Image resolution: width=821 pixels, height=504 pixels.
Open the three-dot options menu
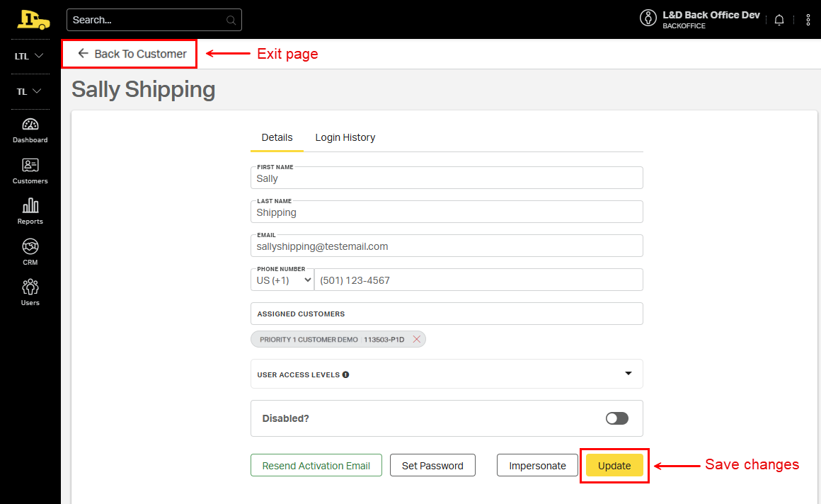coord(808,20)
